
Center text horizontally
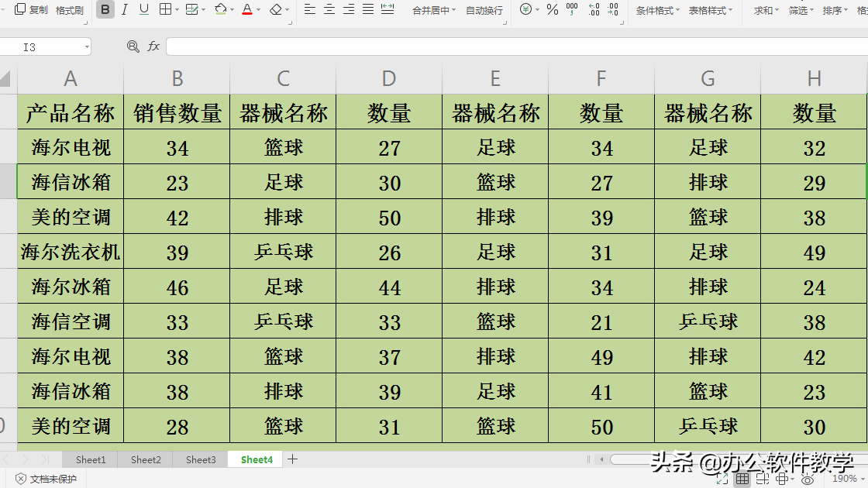click(x=329, y=9)
